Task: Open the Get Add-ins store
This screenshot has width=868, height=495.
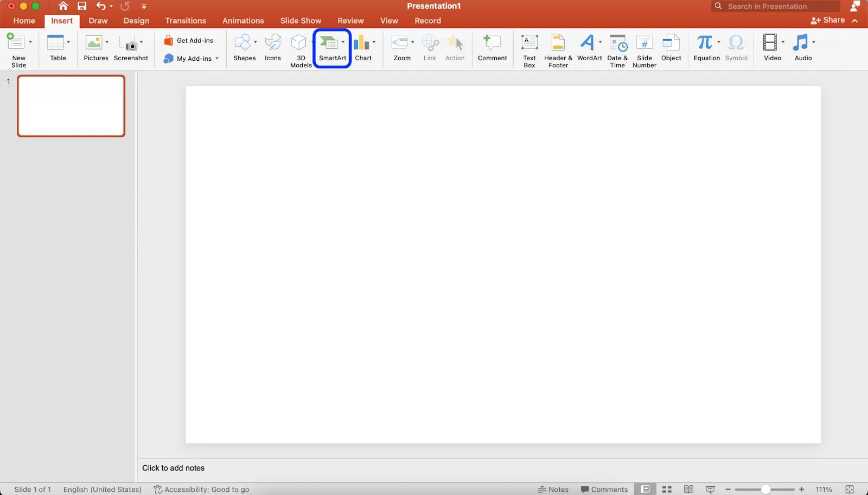Action: click(x=189, y=41)
